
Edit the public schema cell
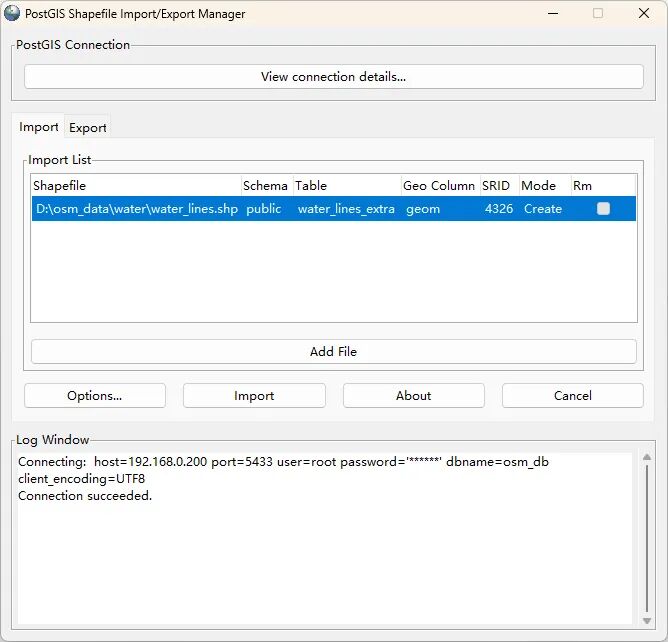(267, 209)
